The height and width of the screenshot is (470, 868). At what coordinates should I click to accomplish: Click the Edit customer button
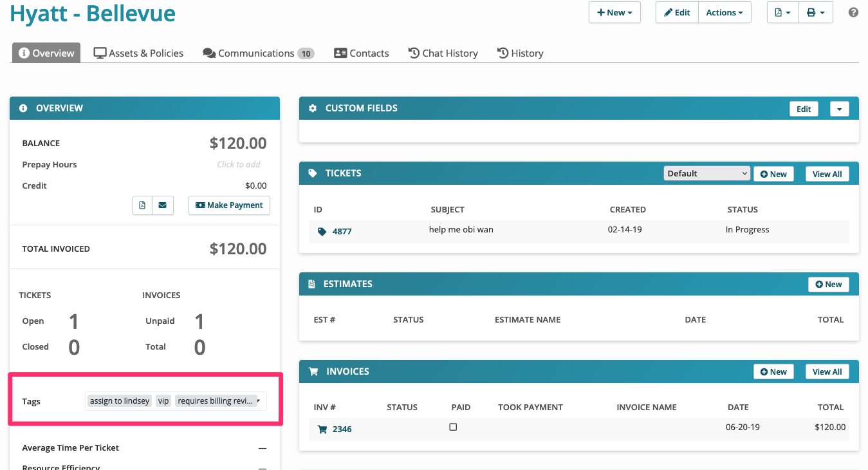pyautogui.click(x=677, y=12)
